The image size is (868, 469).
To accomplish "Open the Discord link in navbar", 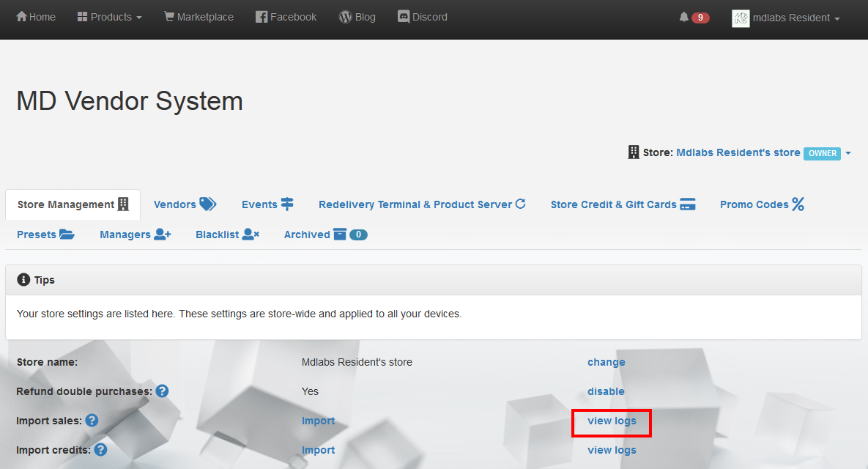I will [422, 17].
